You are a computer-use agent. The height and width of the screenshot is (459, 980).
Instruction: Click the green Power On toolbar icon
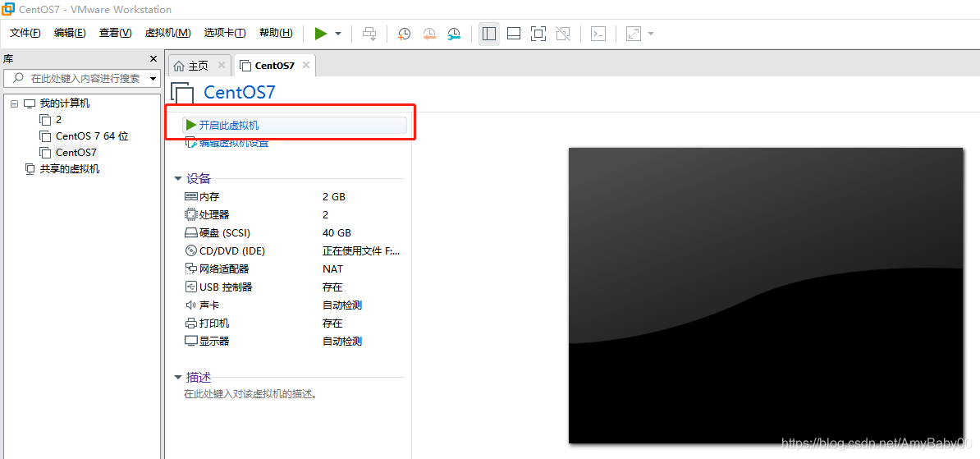pos(321,34)
